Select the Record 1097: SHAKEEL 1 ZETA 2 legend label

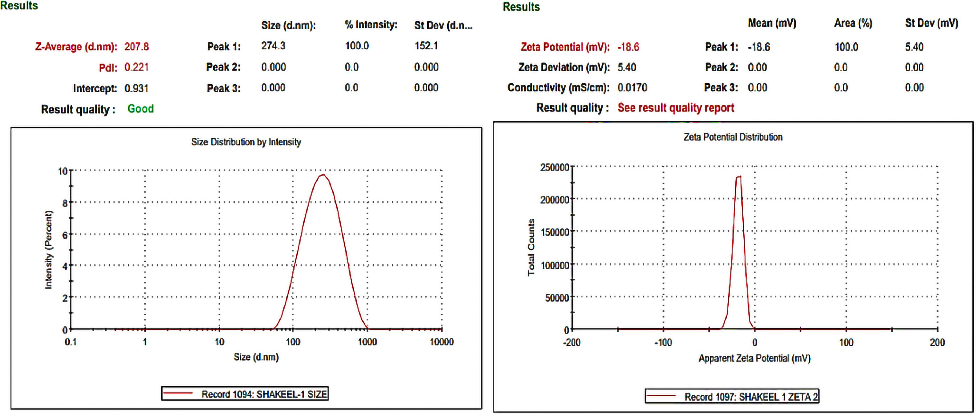[751, 397]
